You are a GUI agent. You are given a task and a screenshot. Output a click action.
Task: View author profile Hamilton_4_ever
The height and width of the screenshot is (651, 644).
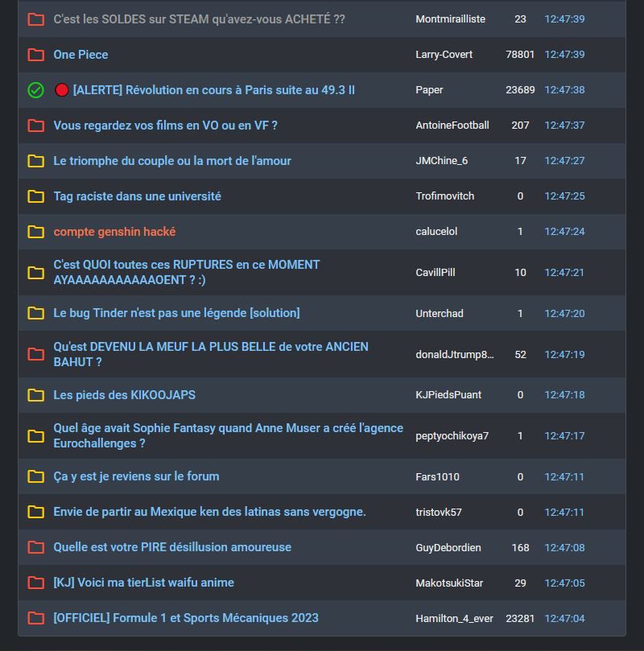454,618
